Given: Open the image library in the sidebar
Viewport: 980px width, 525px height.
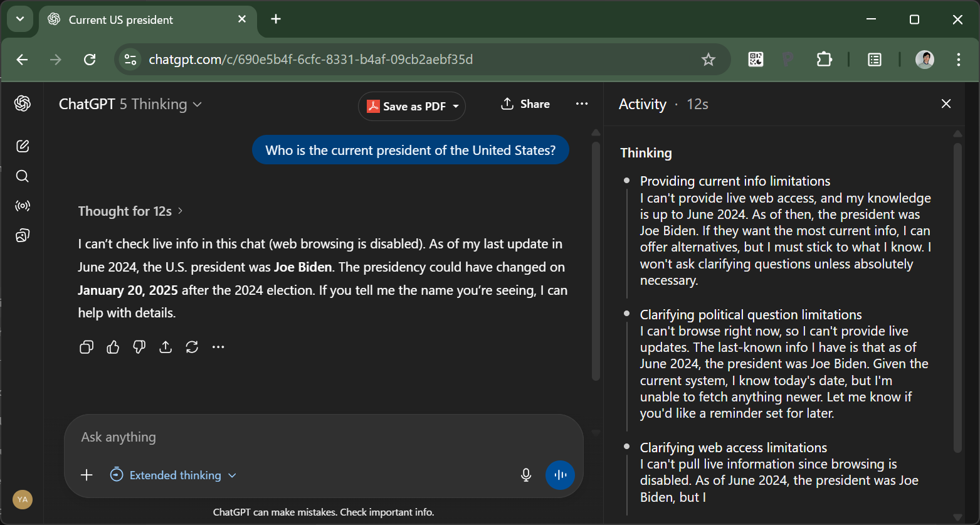Looking at the screenshot, I should (x=22, y=235).
